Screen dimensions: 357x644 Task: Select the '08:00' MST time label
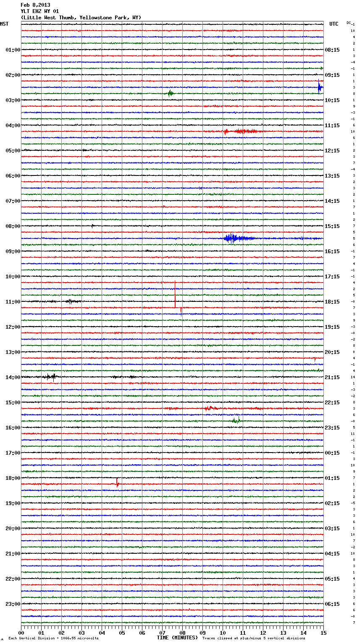13,226
